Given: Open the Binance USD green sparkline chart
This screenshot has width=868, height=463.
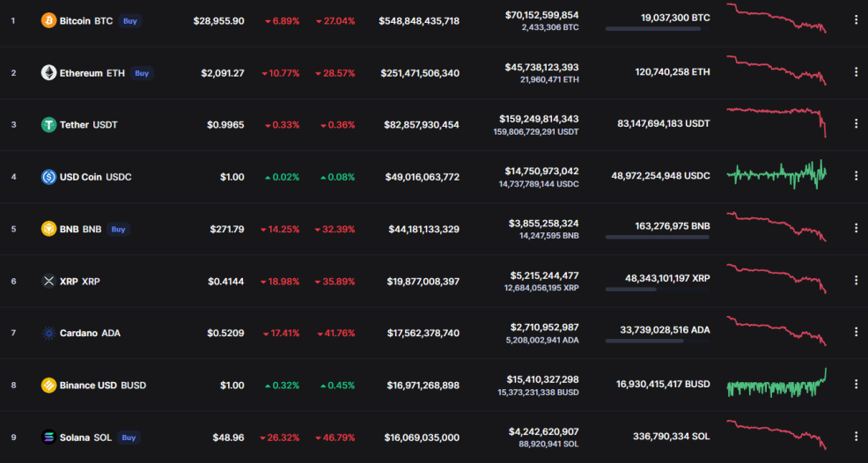Looking at the screenshot, I should tap(776, 383).
